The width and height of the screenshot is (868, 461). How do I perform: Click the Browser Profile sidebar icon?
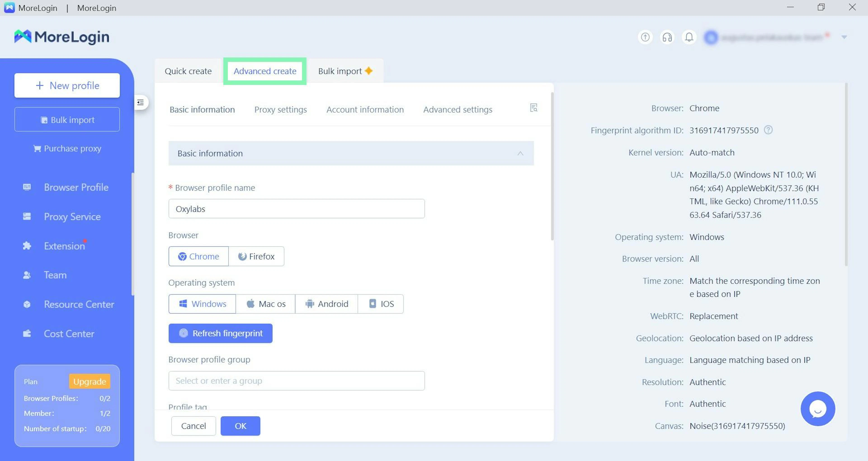[x=27, y=187]
